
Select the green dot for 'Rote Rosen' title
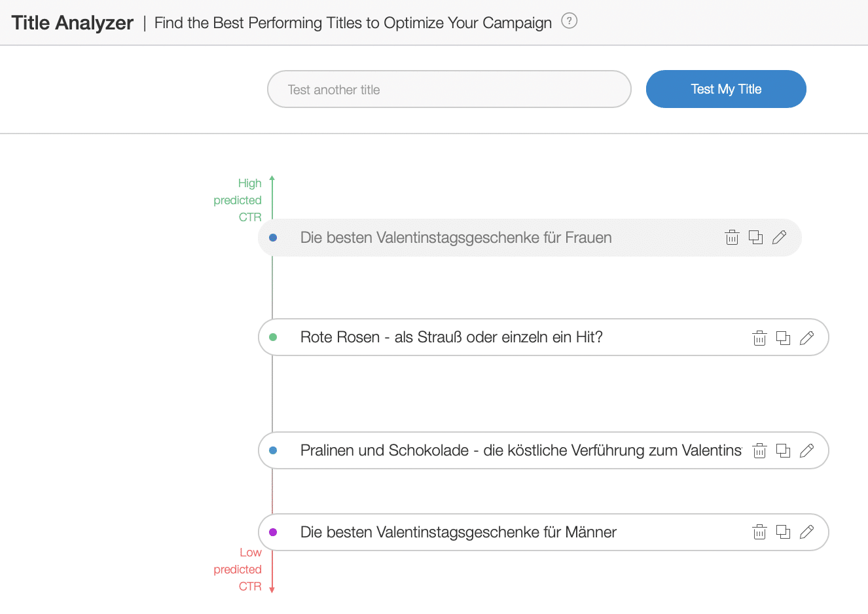pyautogui.click(x=273, y=337)
